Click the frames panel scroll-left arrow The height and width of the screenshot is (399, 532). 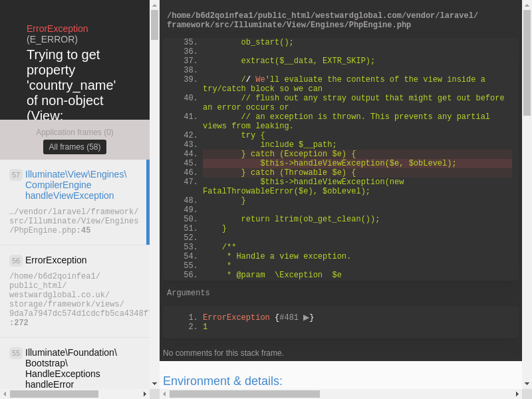5,394
